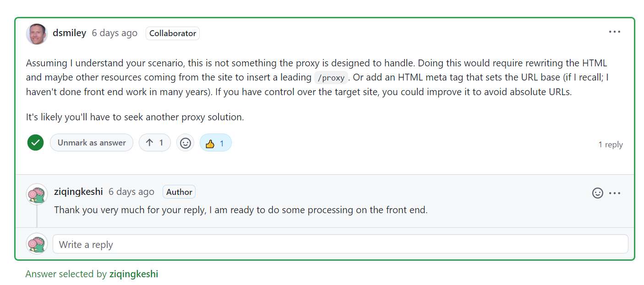The height and width of the screenshot is (285, 644).
Task: Click the 6 days ago timestamp on dsmiley's comment
Action: coord(115,33)
